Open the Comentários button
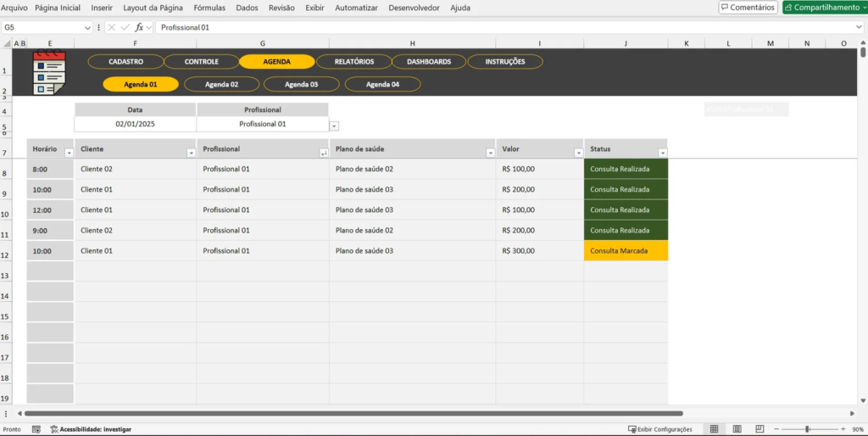This screenshot has width=868, height=436. 748,8
